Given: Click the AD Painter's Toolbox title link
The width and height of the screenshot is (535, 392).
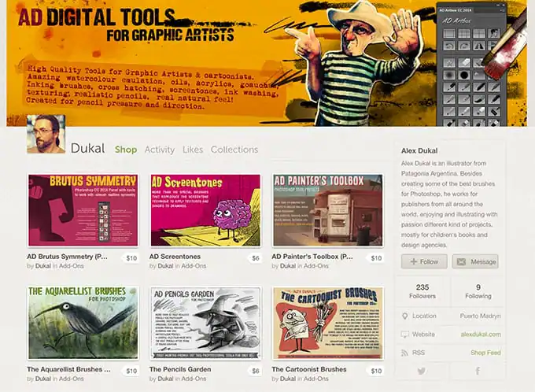Looking at the screenshot, I should pyautogui.click(x=312, y=257).
